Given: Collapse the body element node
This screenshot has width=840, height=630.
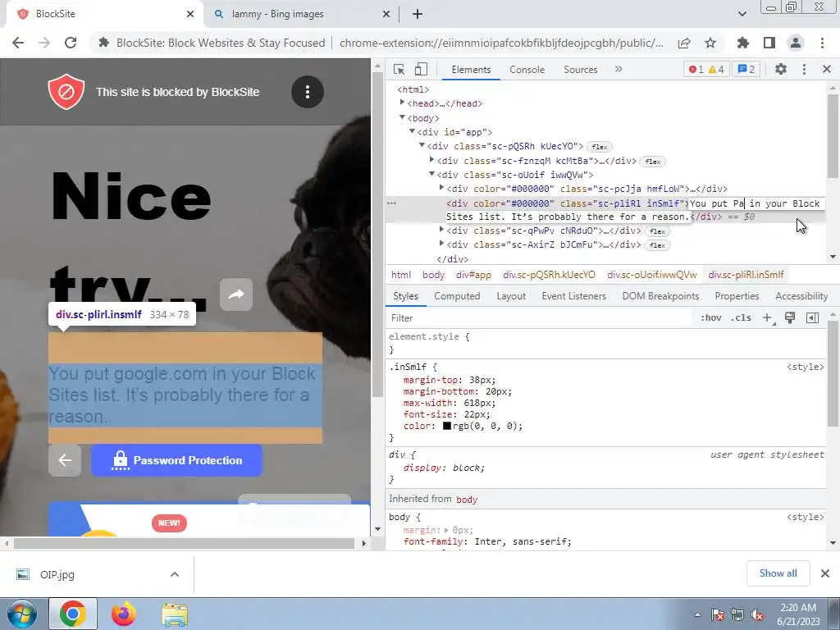Looking at the screenshot, I should coord(402,117).
